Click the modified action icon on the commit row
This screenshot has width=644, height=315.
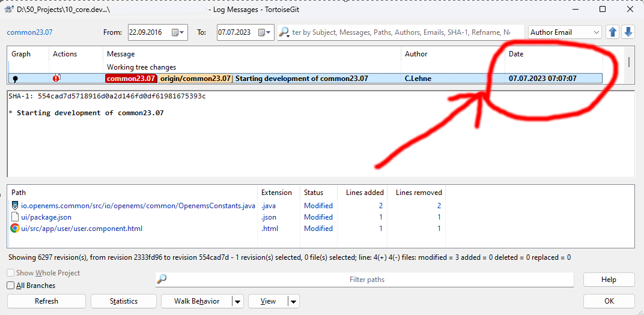56,78
